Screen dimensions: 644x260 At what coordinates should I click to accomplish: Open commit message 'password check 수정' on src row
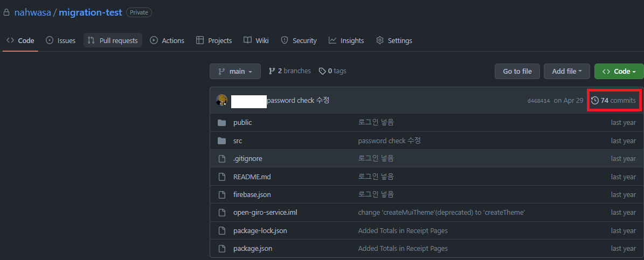point(389,140)
